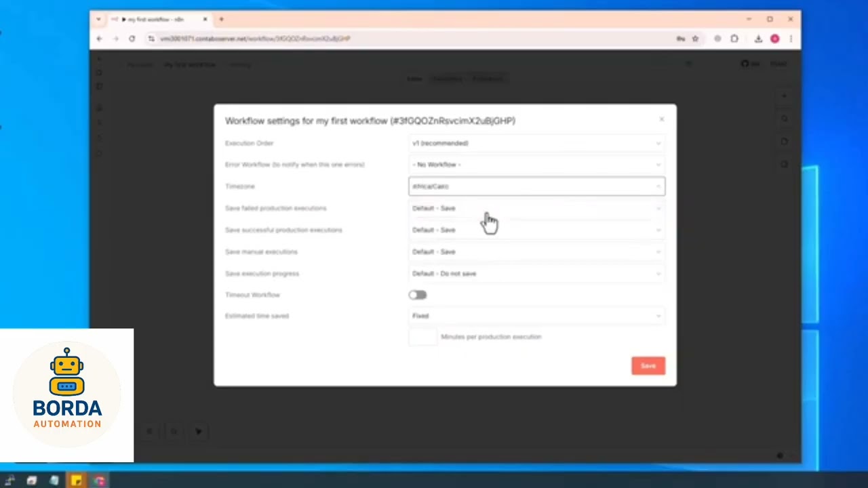Open the Chrome profile avatar
This screenshot has width=868, height=488.
[774, 39]
